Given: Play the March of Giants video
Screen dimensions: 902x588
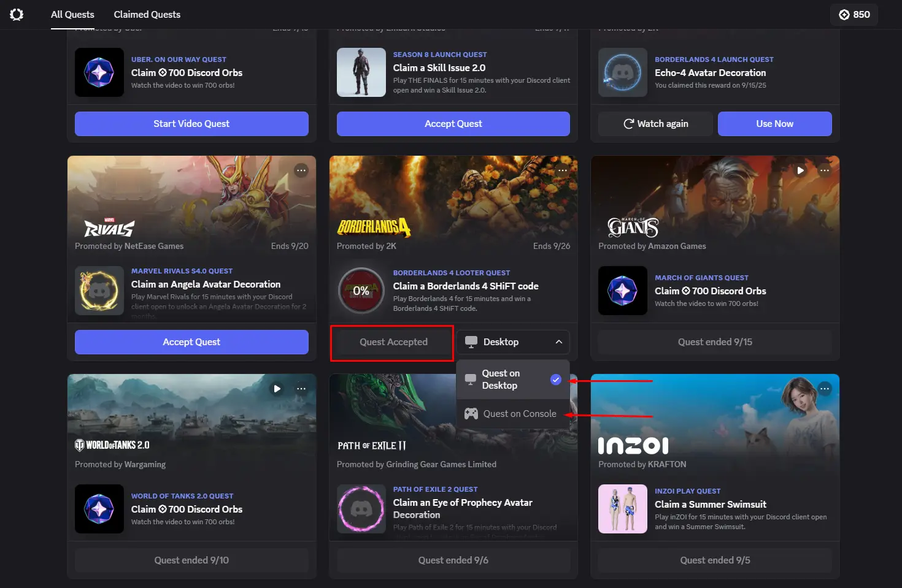Looking at the screenshot, I should (800, 170).
